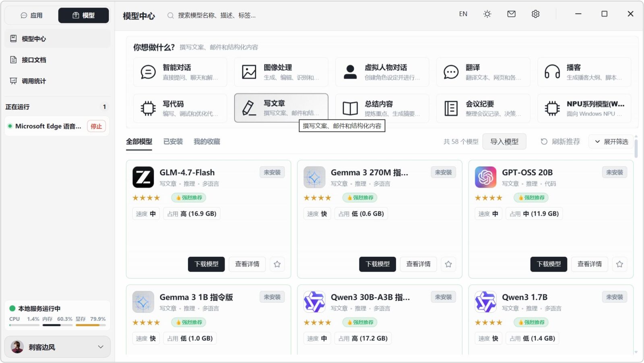View details of GPT-OSS 20B
Viewport: 644px width, 363px height.
(590, 264)
